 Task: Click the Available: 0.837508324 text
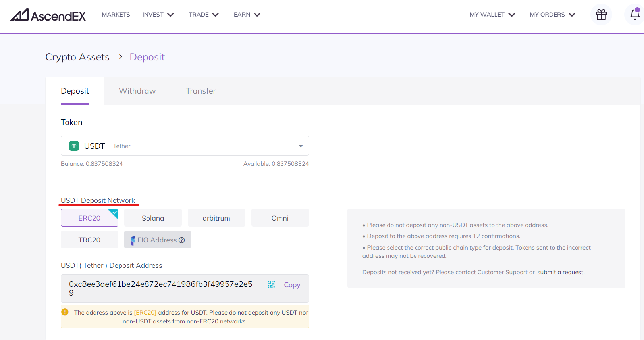pos(276,164)
